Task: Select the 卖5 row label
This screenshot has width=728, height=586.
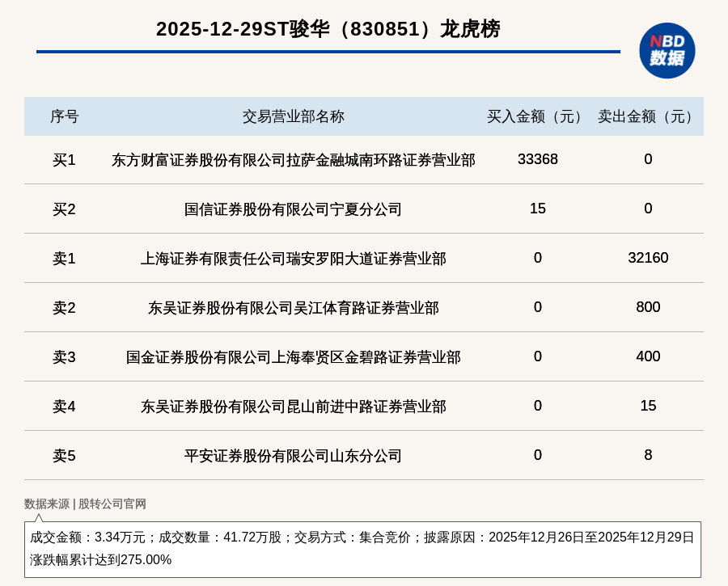Action: [x=64, y=456]
